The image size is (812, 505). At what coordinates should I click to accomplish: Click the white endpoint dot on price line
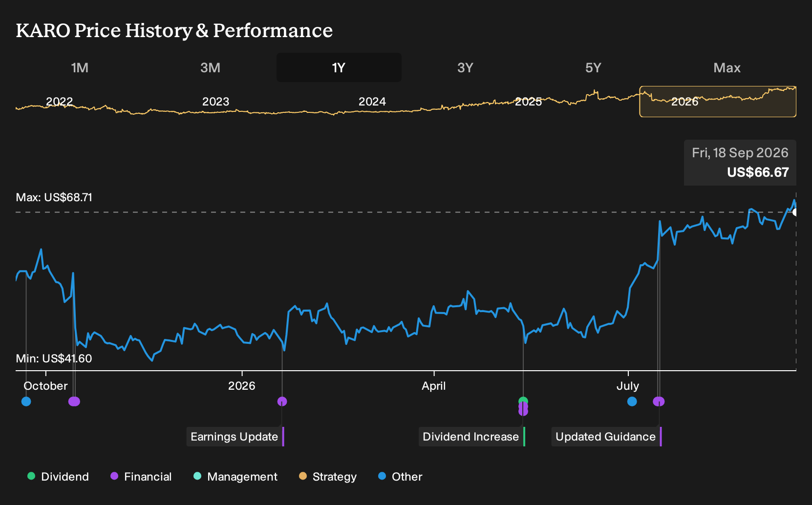pyautogui.click(x=795, y=212)
